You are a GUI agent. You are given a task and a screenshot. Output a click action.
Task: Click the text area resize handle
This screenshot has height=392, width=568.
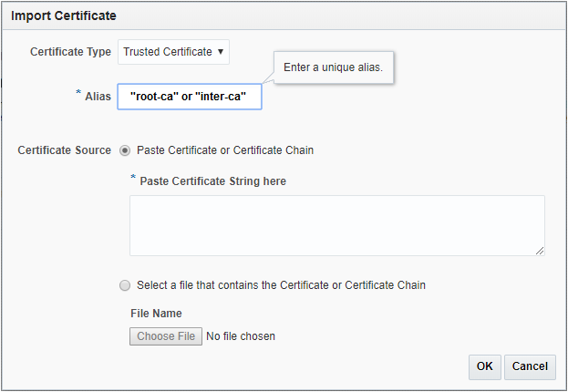point(540,250)
